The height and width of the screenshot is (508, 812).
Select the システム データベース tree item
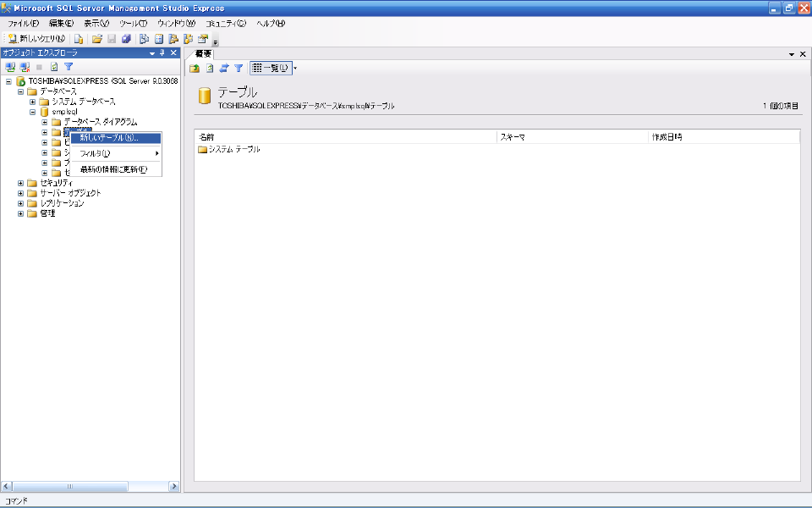coord(84,102)
